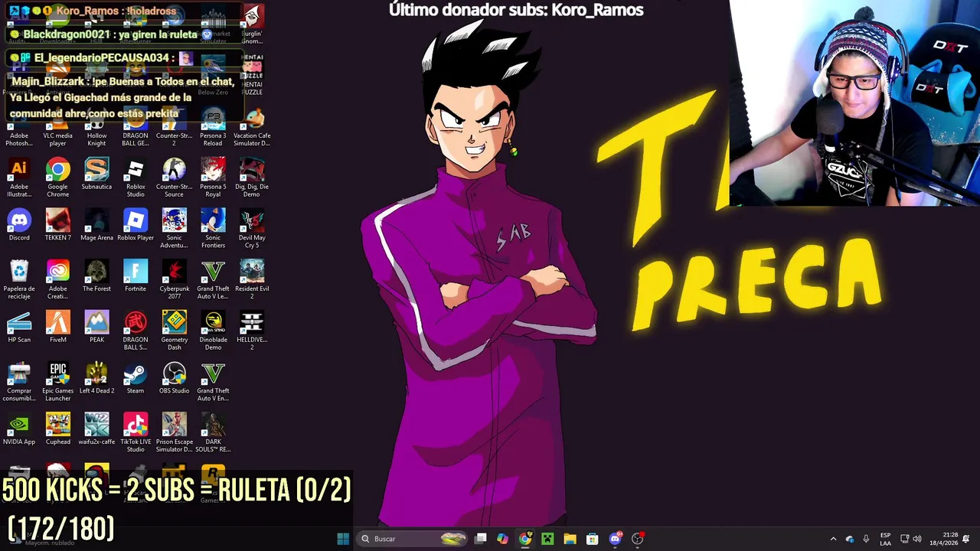Select the waifu2x-caffe shortcut
The width and height of the screenshot is (980, 551).
pos(96,429)
